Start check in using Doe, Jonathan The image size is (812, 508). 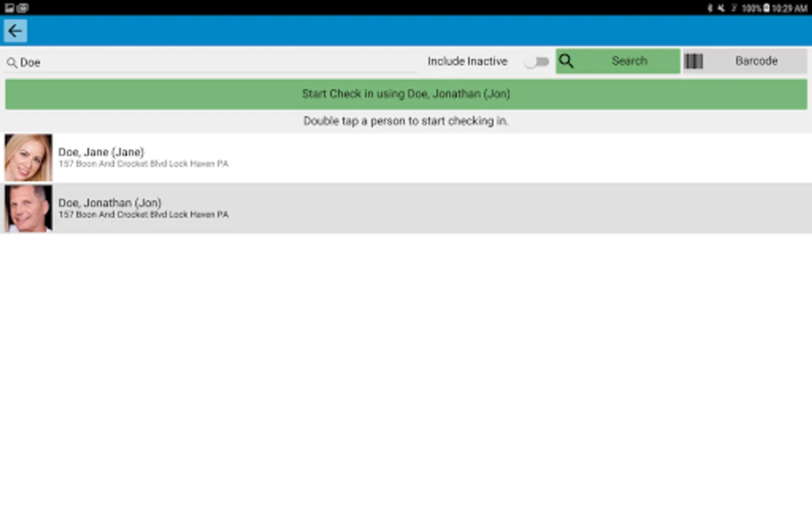click(406, 94)
